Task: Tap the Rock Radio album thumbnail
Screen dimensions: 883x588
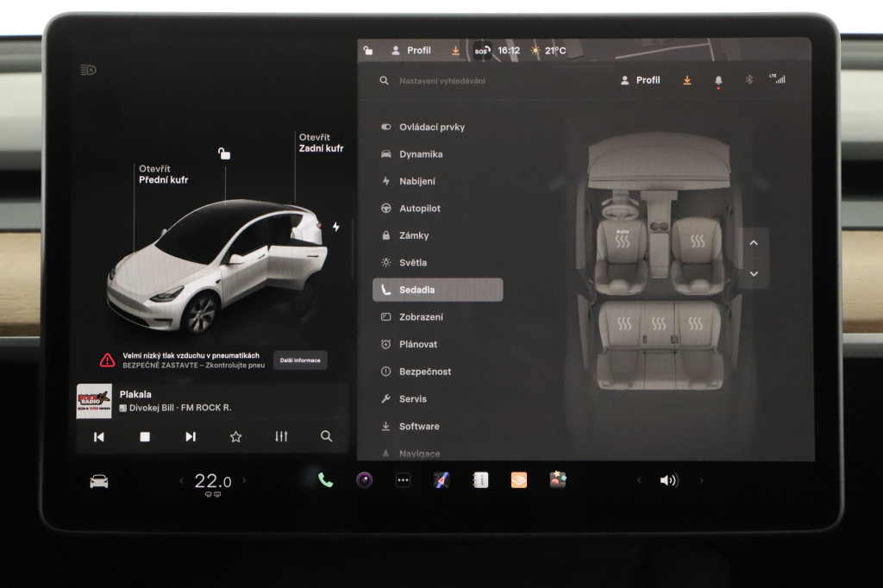Action: click(94, 401)
